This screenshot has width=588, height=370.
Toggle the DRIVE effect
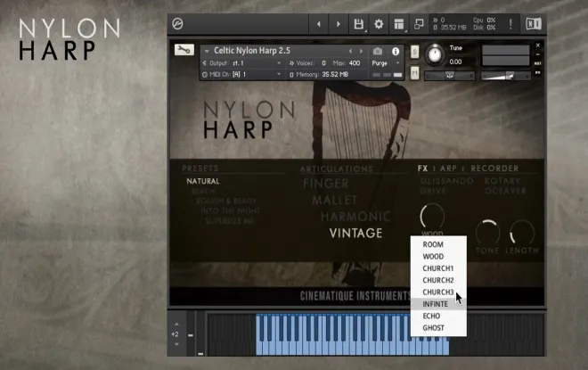click(433, 191)
